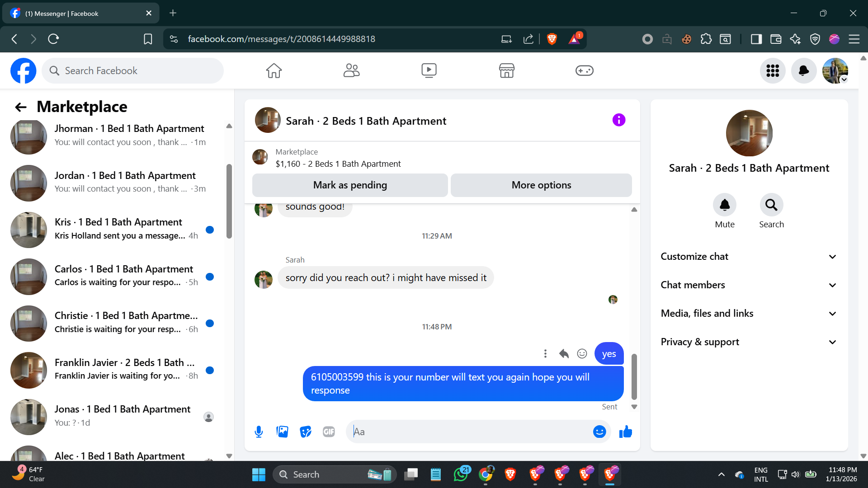Open Kris 1 Bed 1 Bath conversation
The height and width of the screenshot is (488, 868).
(x=118, y=229)
